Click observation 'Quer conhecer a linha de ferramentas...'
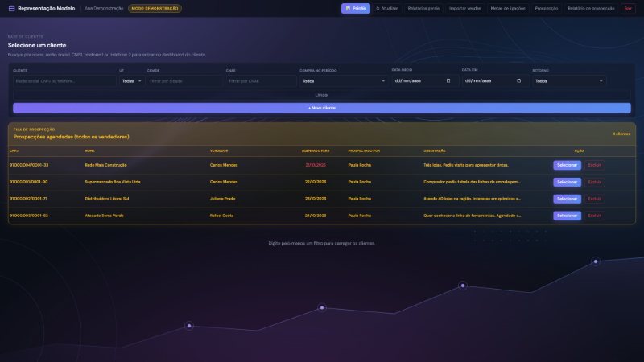Image resolution: width=644 pixels, height=362 pixels. click(472, 216)
